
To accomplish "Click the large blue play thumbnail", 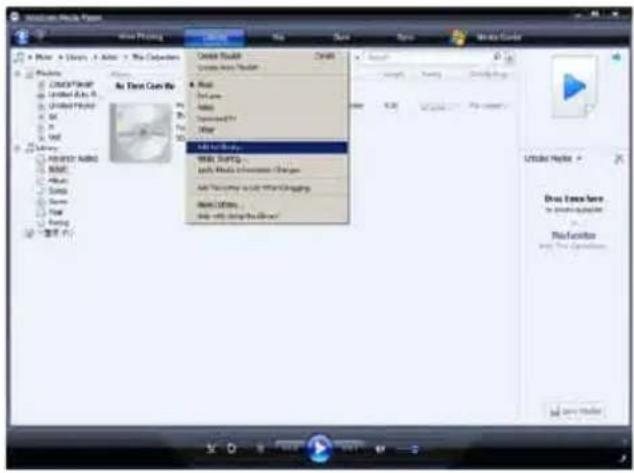I will (x=574, y=87).
